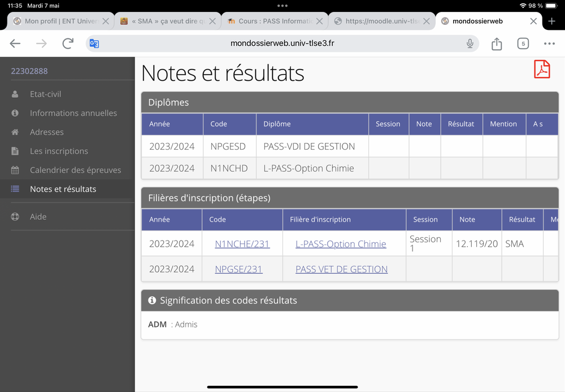
Task: Tap the address bar URL field
Action: (x=282, y=43)
